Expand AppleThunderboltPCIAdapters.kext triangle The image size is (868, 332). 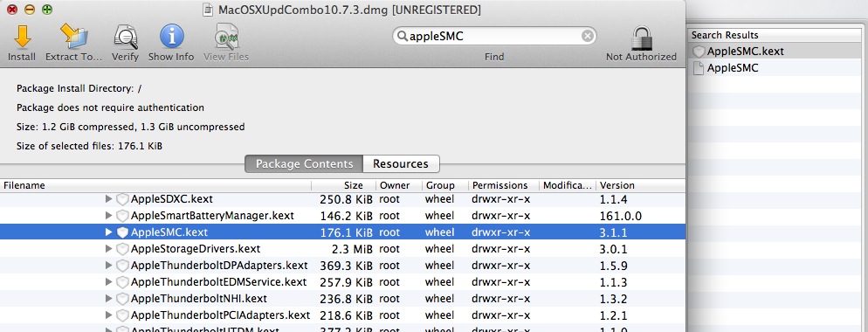[108, 315]
